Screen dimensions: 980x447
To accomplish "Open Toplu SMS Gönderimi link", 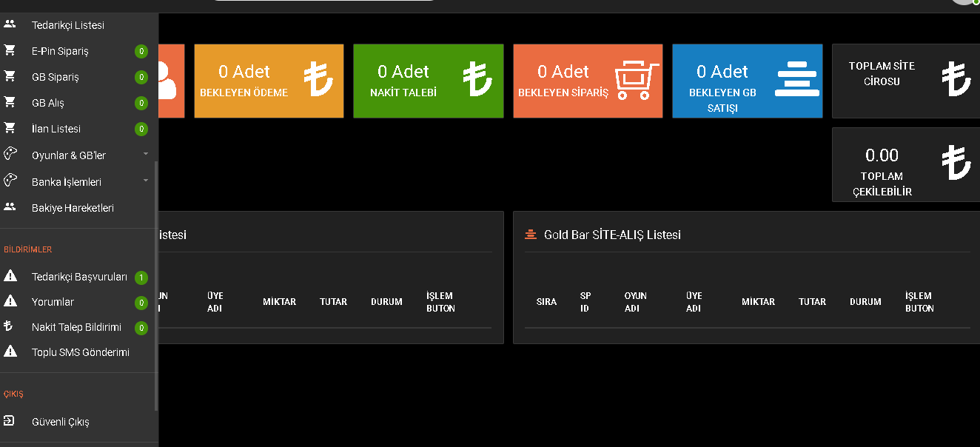I will coord(81,352).
